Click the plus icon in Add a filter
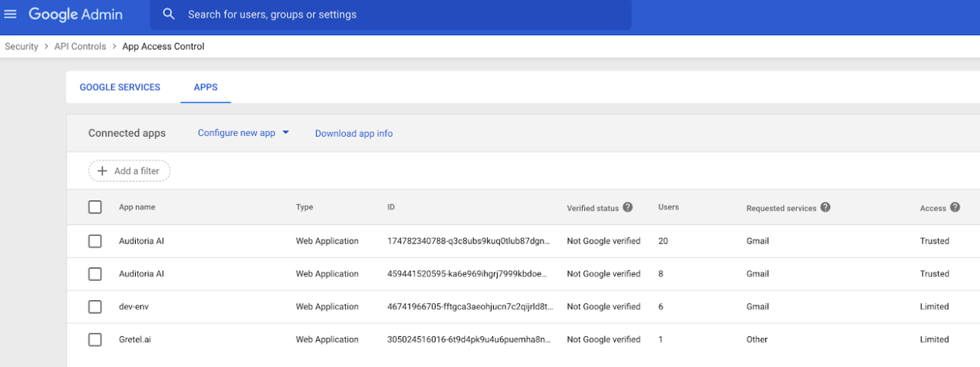Screen dimensions: 980x367 (x=102, y=171)
